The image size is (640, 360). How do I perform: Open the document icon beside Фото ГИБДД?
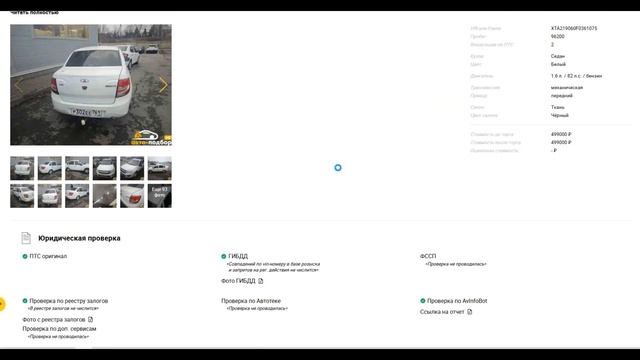(x=260, y=281)
